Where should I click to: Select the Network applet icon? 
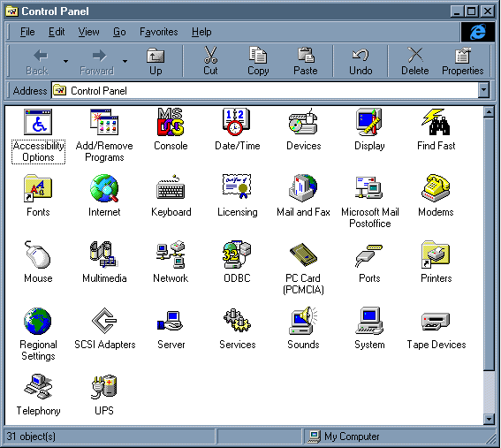tap(171, 254)
